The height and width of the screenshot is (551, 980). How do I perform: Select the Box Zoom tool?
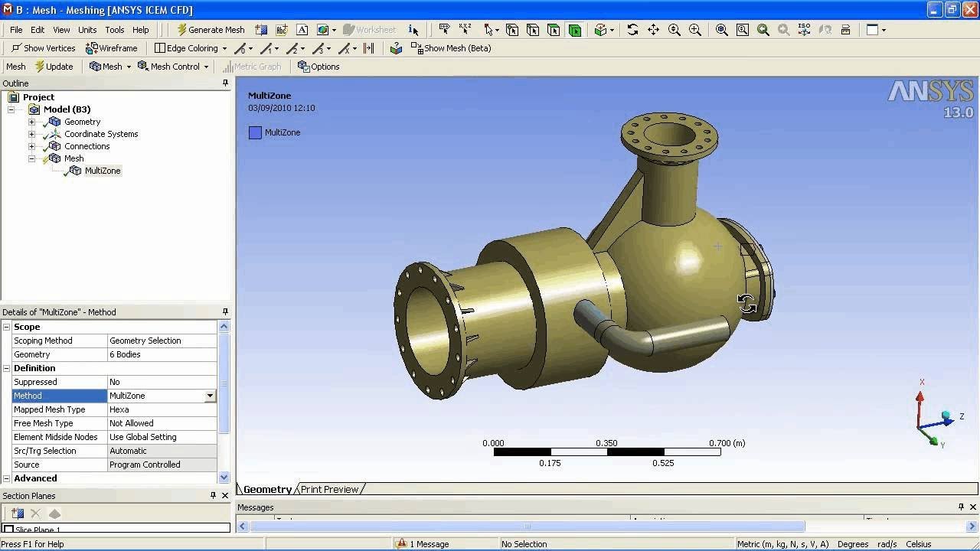click(695, 30)
